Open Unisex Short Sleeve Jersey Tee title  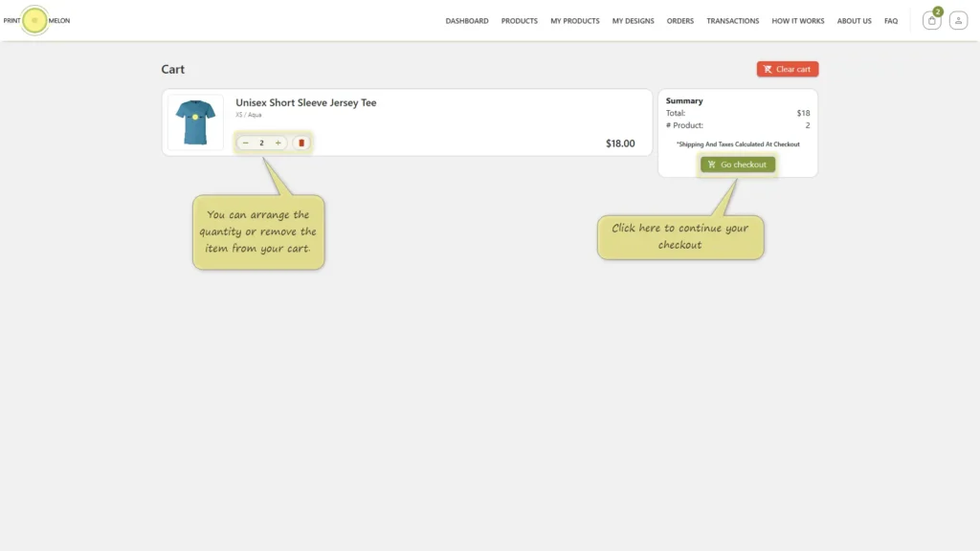pyautogui.click(x=305, y=102)
